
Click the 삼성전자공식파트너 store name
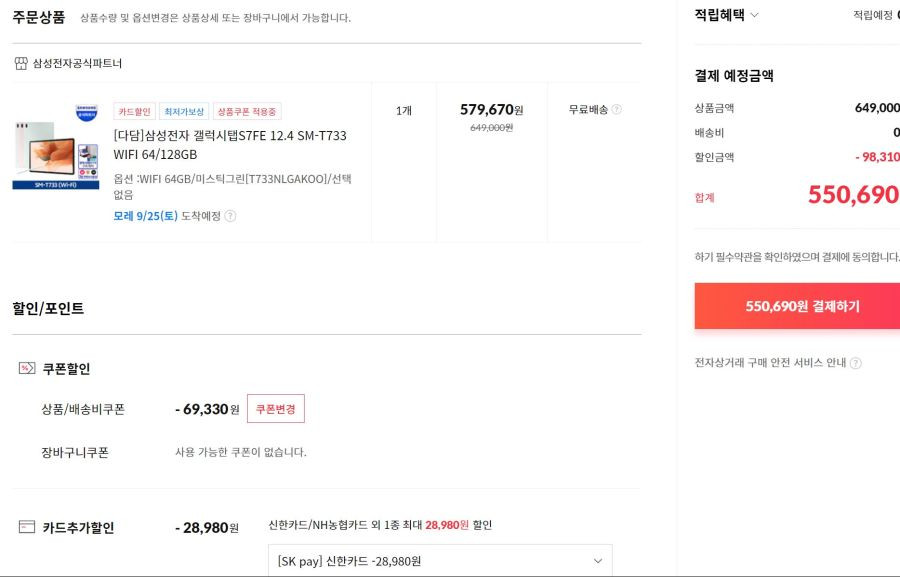coord(77,63)
